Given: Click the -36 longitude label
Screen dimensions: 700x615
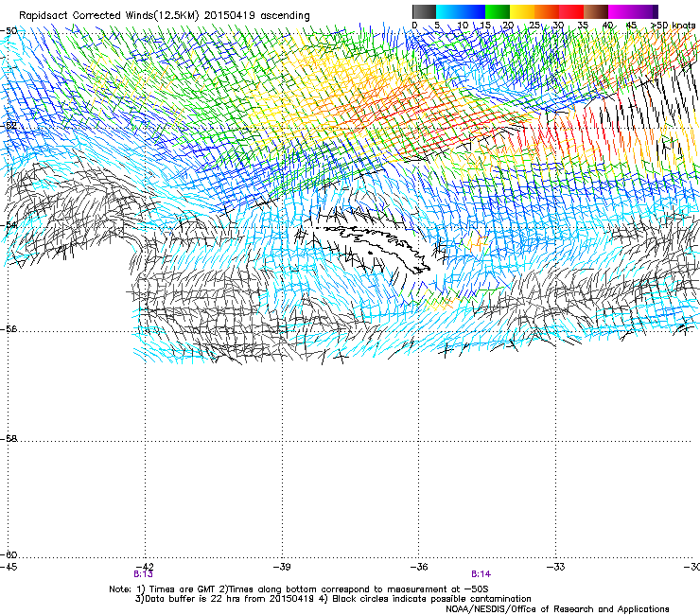Looking at the screenshot, I should (419, 567).
